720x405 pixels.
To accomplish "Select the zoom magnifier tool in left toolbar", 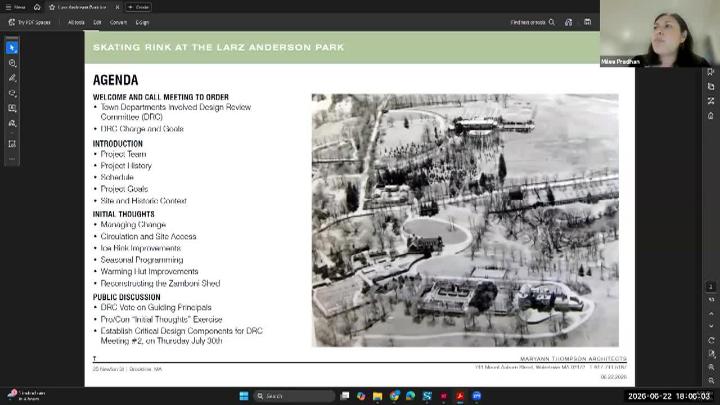I will [x=12, y=63].
